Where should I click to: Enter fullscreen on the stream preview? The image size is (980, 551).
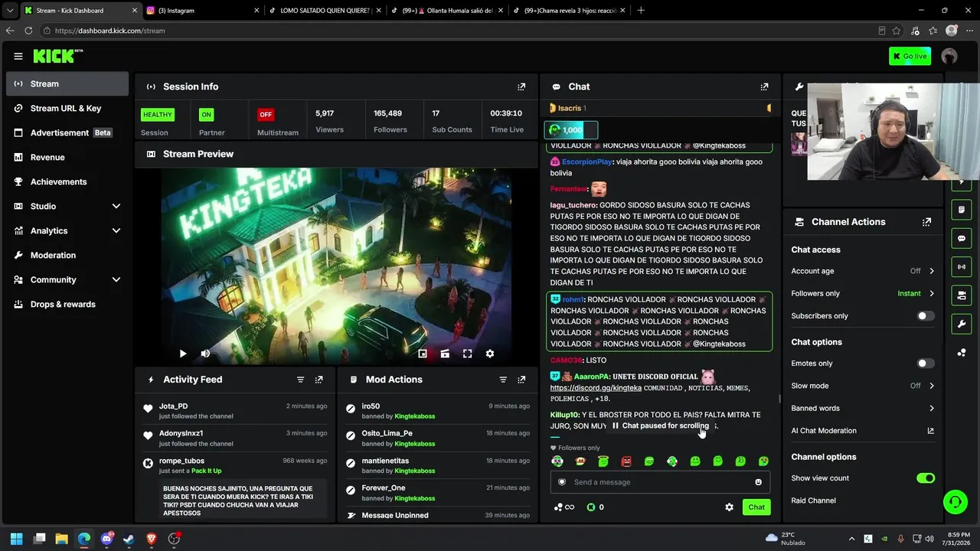pos(467,354)
